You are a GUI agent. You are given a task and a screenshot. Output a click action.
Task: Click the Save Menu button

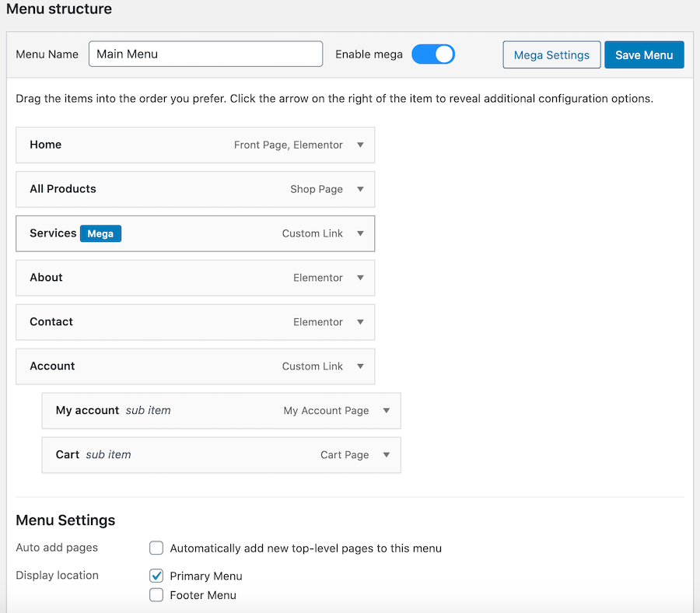tap(644, 55)
